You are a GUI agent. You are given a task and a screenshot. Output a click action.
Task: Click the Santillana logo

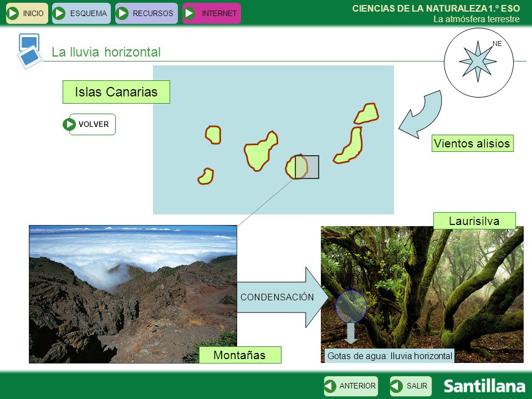tap(484, 386)
